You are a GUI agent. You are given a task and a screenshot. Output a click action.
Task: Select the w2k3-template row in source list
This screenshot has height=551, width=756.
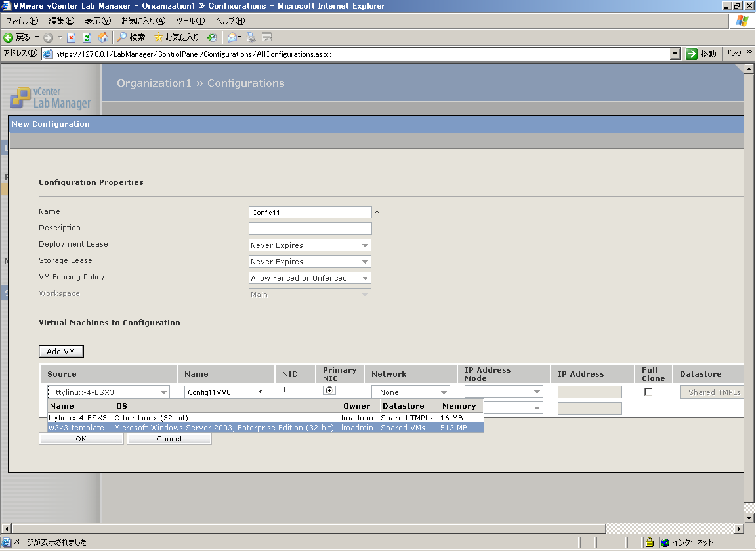[x=266, y=428]
